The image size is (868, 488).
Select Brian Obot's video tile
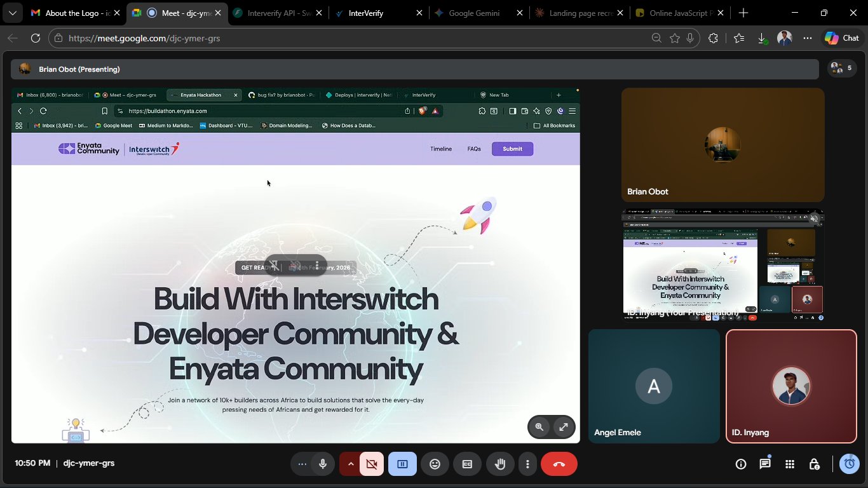tap(722, 145)
